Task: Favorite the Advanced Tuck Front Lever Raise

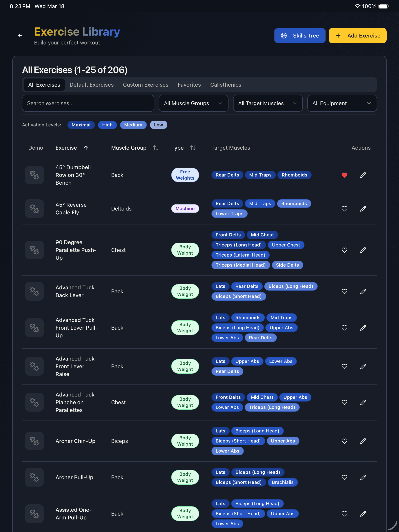Action: coord(344,366)
